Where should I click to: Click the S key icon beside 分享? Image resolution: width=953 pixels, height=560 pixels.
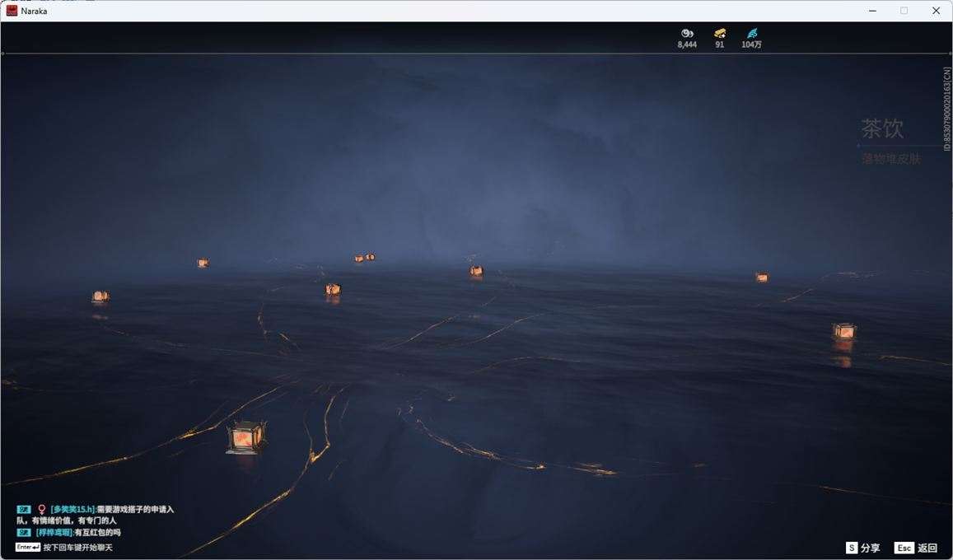tap(852, 548)
